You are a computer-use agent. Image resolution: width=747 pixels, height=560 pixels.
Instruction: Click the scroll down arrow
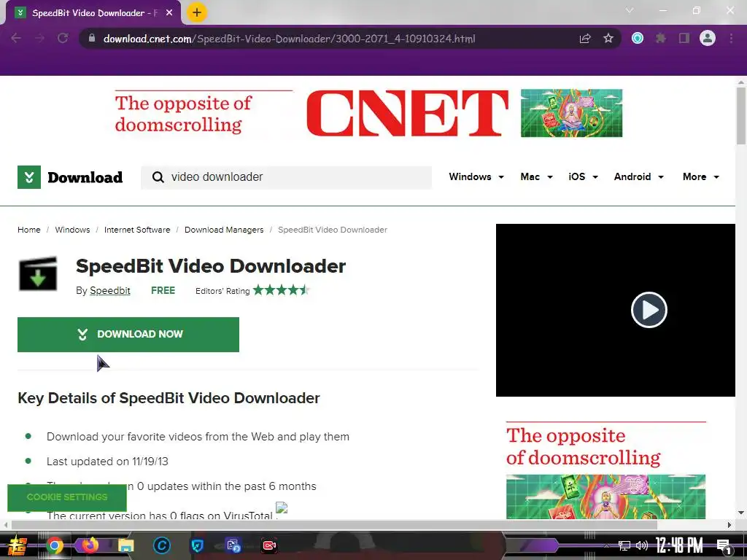tap(741, 513)
